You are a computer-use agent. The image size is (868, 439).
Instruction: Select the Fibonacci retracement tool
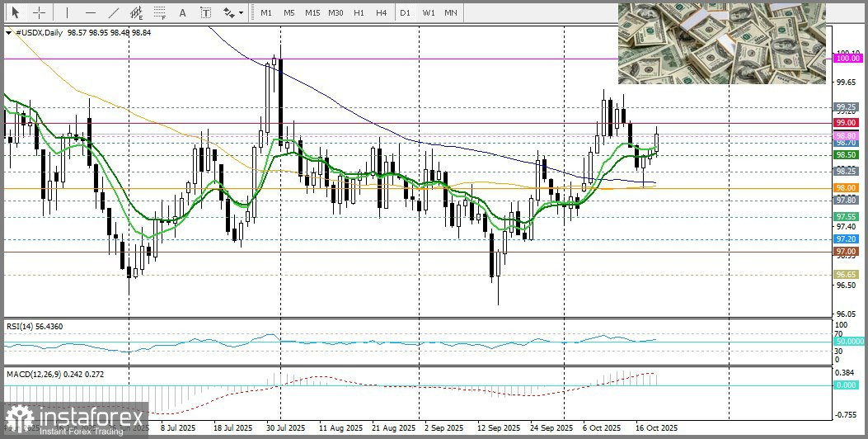[159, 12]
